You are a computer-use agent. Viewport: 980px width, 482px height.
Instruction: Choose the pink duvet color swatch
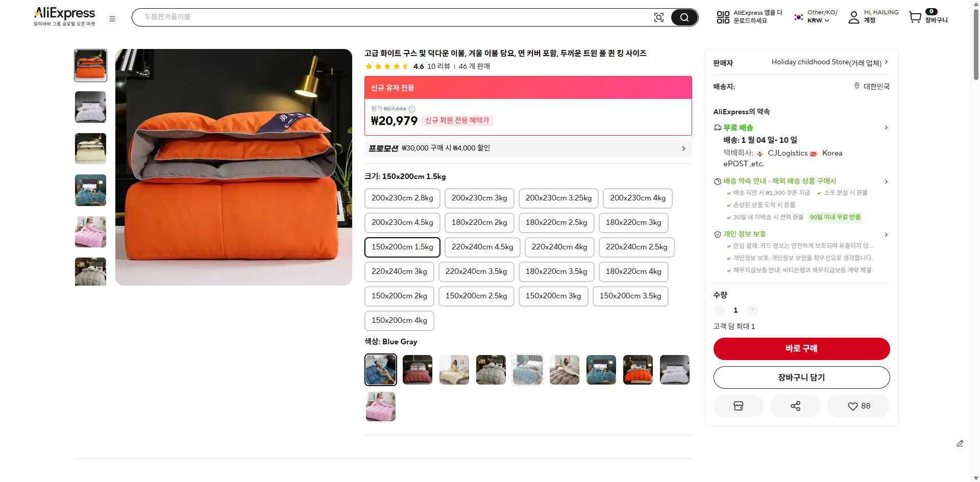click(381, 407)
